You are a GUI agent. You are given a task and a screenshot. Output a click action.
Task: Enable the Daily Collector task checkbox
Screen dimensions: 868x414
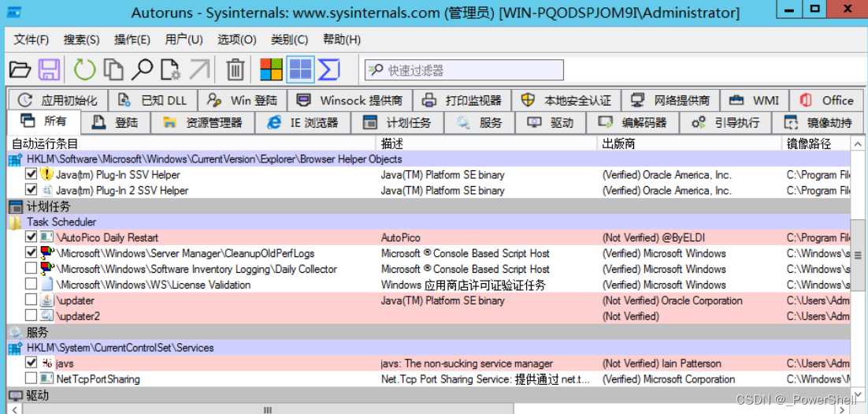[x=31, y=269]
